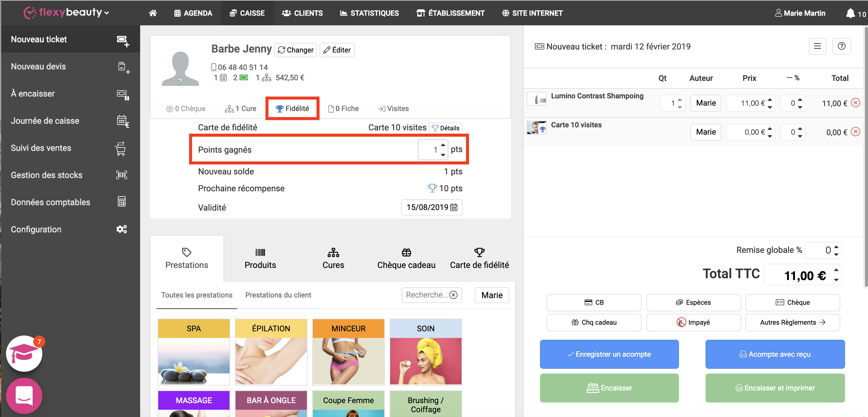Switch to the Visites client tab
868x417 pixels.
click(x=393, y=108)
